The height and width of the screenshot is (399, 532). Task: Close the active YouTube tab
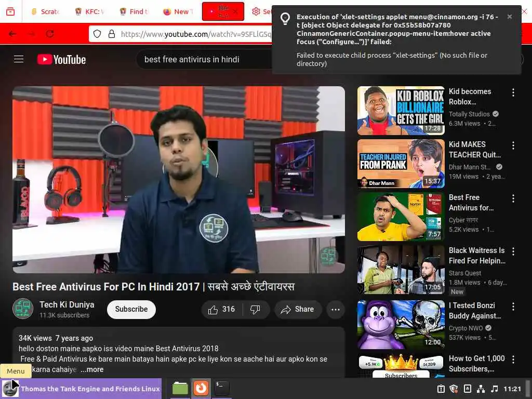pyautogui.click(x=236, y=11)
